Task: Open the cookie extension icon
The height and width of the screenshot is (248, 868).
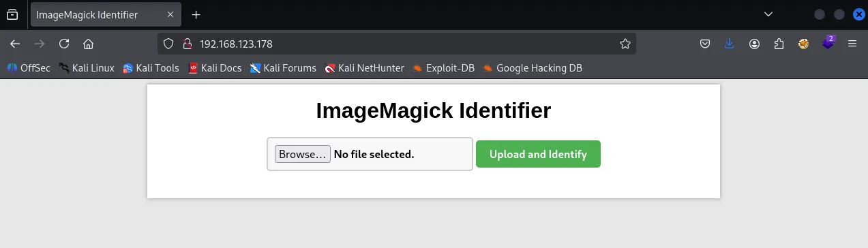Action: tap(803, 44)
